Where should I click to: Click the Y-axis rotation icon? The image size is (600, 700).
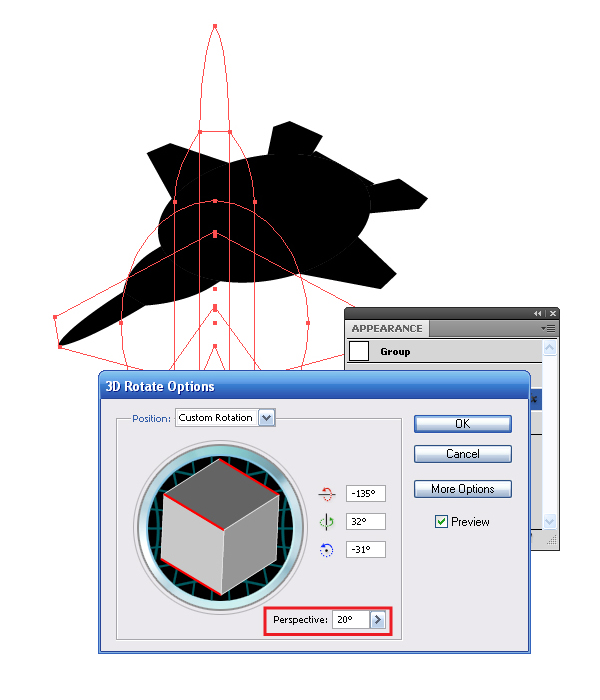[x=327, y=521]
